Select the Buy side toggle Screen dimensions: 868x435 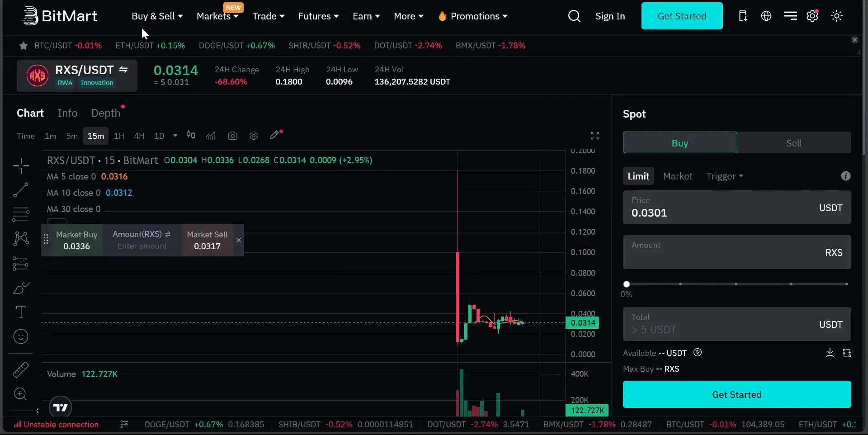[x=680, y=143]
